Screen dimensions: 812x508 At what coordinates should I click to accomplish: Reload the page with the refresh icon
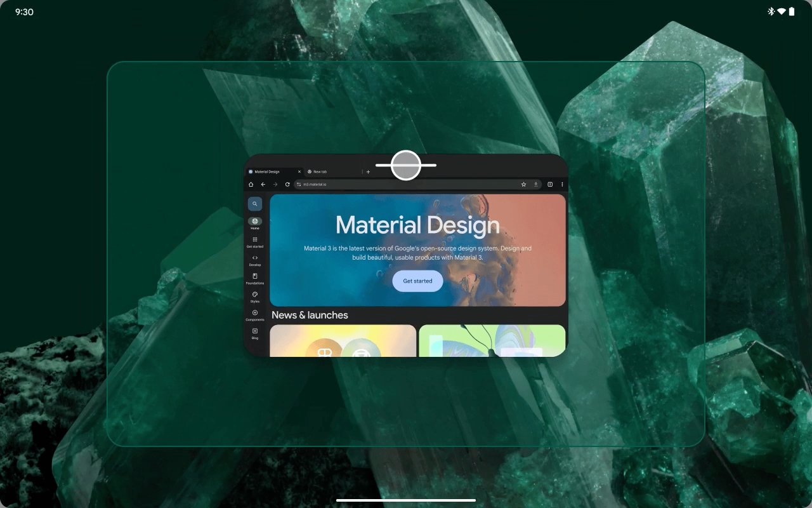287,184
